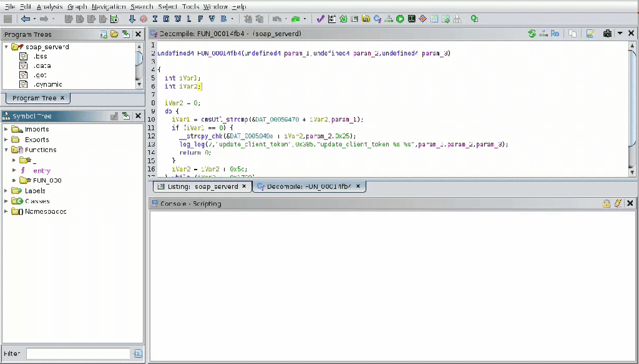Take snapshot with camera icon in Decompile
This screenshot has height=364, width=639.
point(607,34)
